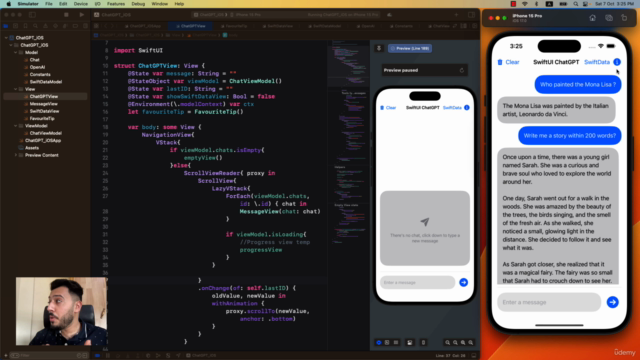Click 'Enter a message' field in Xcode preview
Image resolution: width=640 pixels, height=360 pixels.
(418, 282)
